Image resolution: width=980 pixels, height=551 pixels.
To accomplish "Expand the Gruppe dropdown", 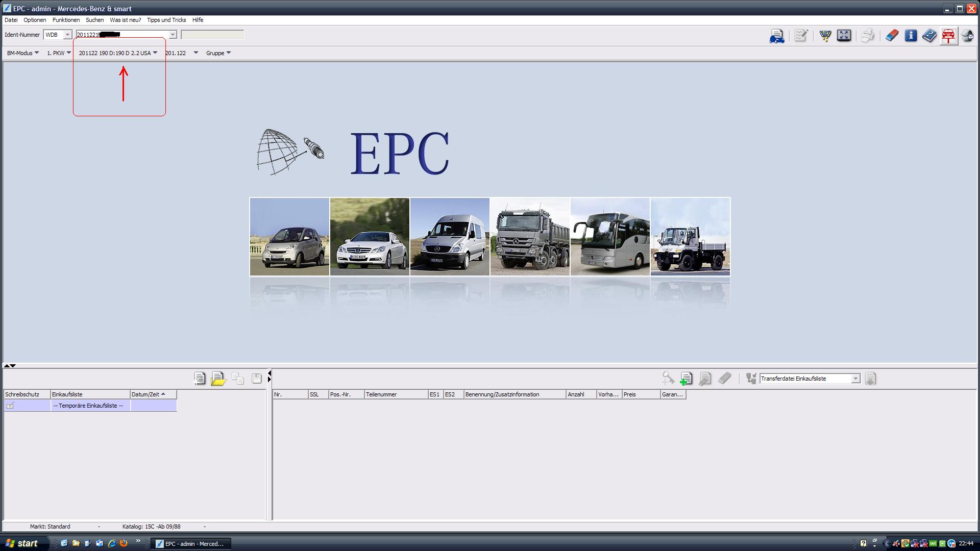I will [218, 53].
